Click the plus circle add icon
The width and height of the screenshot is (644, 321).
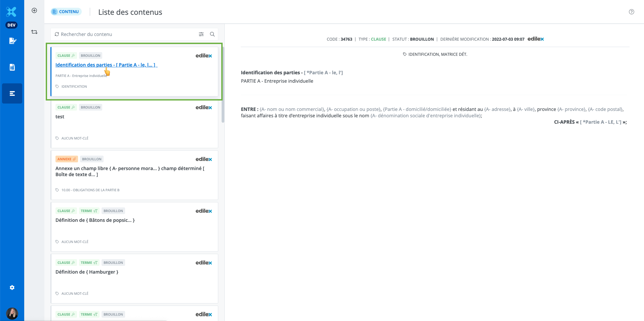coord(34,10)
